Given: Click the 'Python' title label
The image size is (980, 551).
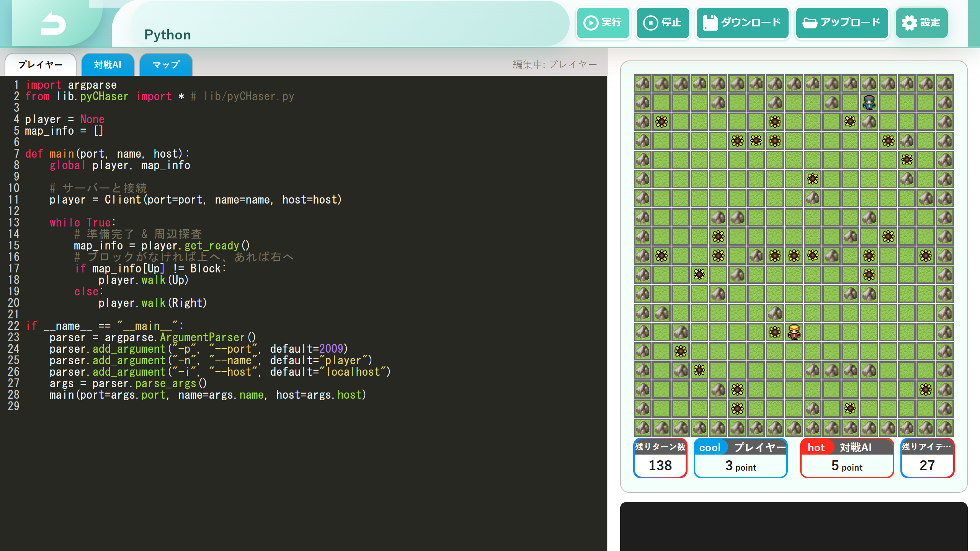Looking at the screenshot, I should coord(168,35).
